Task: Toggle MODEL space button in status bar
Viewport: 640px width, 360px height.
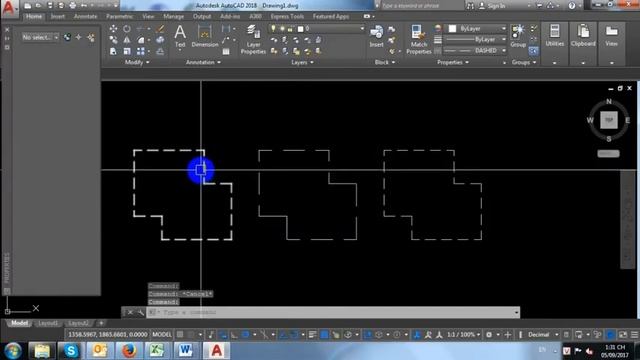Action: click(x=162, y=335)
